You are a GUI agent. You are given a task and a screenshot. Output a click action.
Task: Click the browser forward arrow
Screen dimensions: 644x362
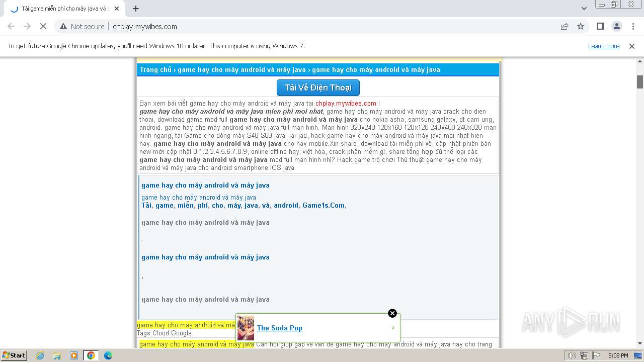pyautogui.click(x=27, y=26)
